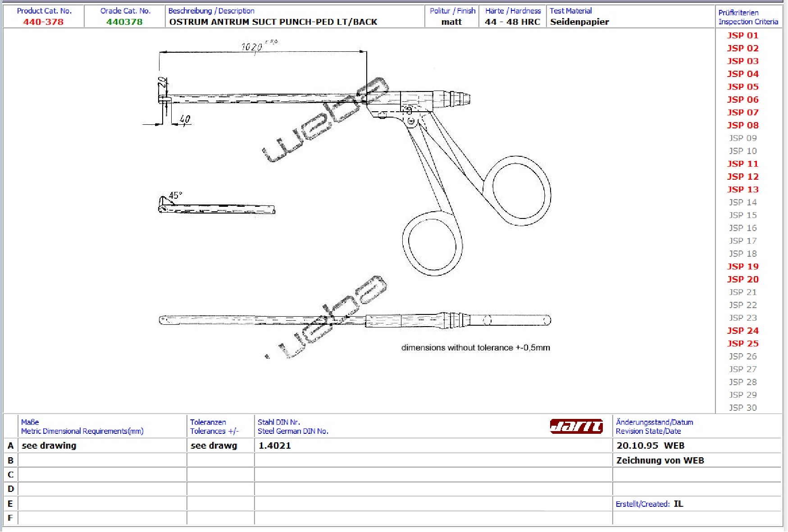
Task: Click the punch instrument ring handle drawing
Action: (521, 190)
